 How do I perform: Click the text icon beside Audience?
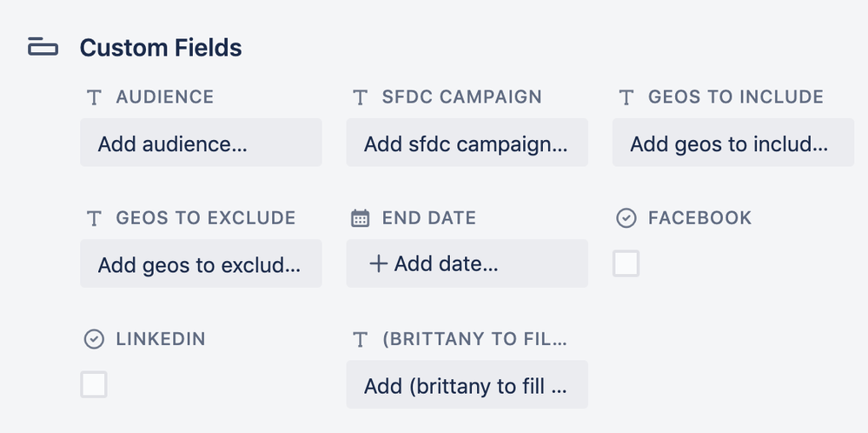[x=95, y=97]
